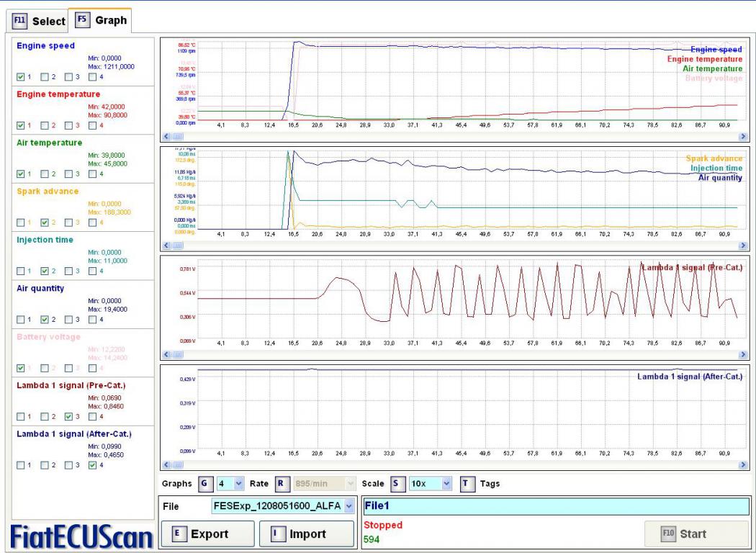Select the Graph tab

pyautogui.click(x=101, y=20)
